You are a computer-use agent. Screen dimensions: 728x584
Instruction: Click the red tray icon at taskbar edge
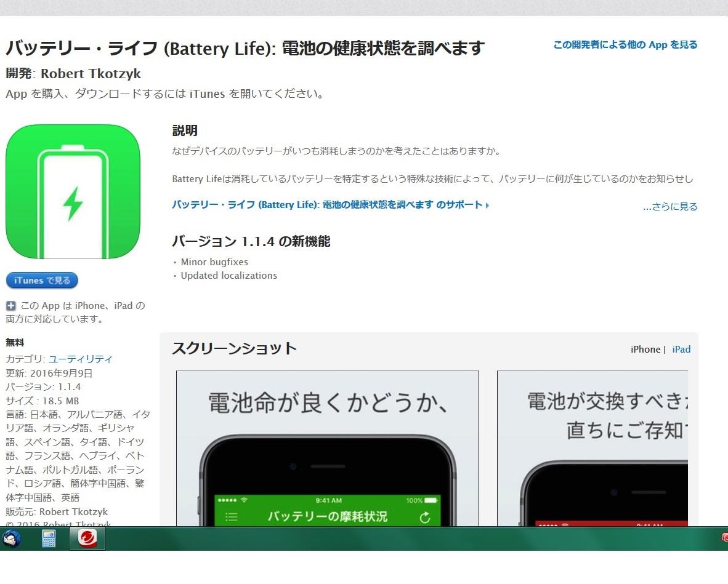pos(725,538)
